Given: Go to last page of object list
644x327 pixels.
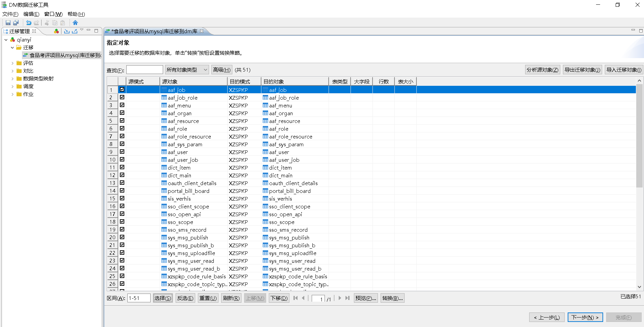Looking at the screenshot, I should (x=347, y=298).
